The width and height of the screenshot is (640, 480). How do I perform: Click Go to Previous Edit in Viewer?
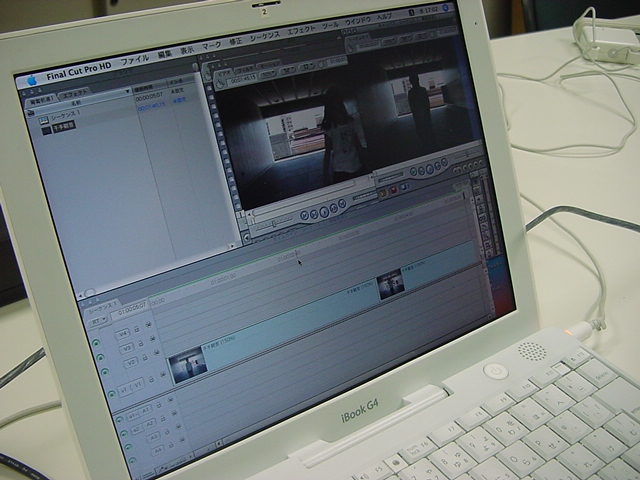click(304, 216)
